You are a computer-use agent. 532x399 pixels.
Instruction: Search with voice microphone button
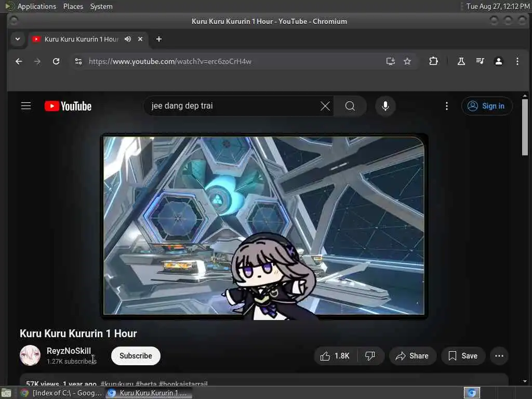[x=385, y=106]
